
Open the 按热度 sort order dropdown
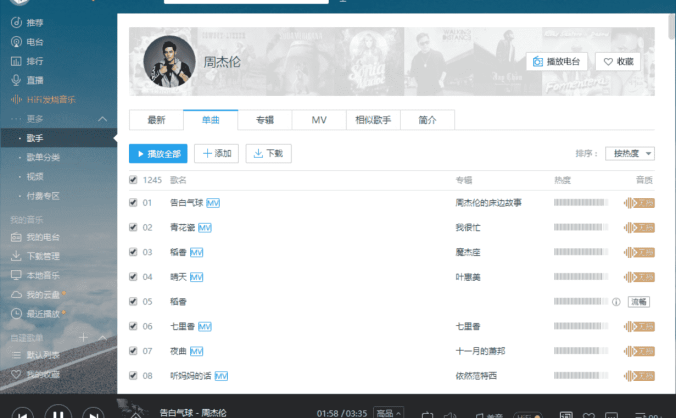(630, 153)
